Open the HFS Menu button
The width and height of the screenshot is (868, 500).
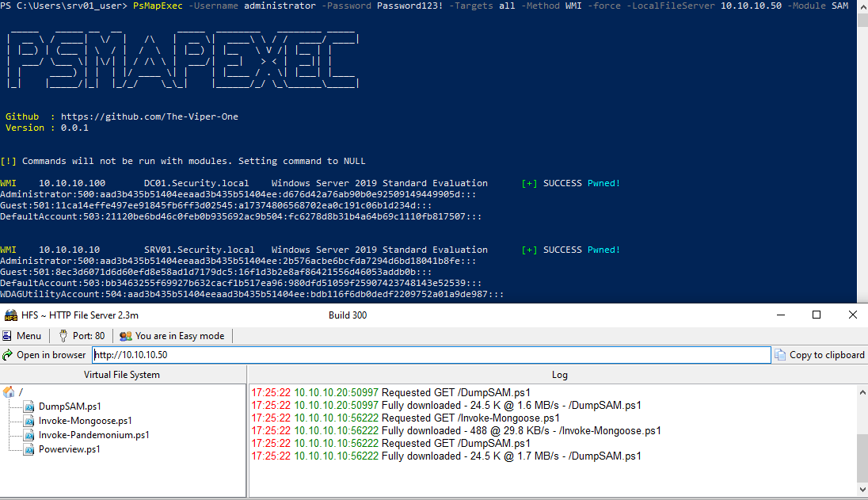pyautogui.click(x=22, y=335)
